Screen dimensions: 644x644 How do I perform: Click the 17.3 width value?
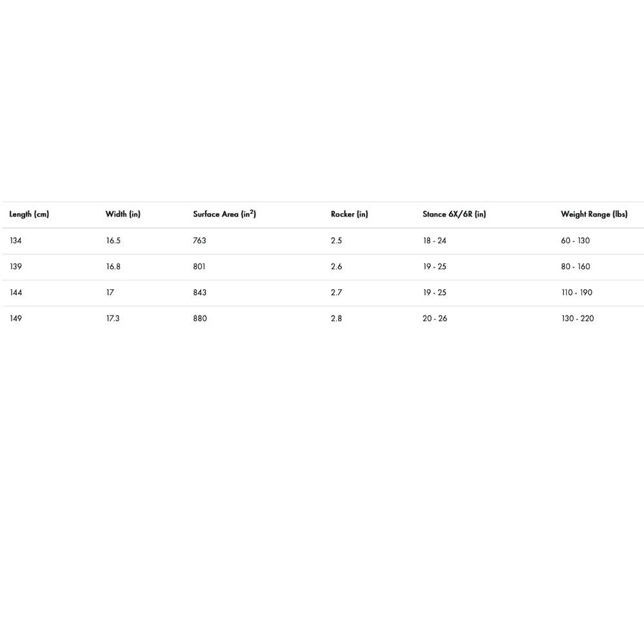tap(113, 319)
